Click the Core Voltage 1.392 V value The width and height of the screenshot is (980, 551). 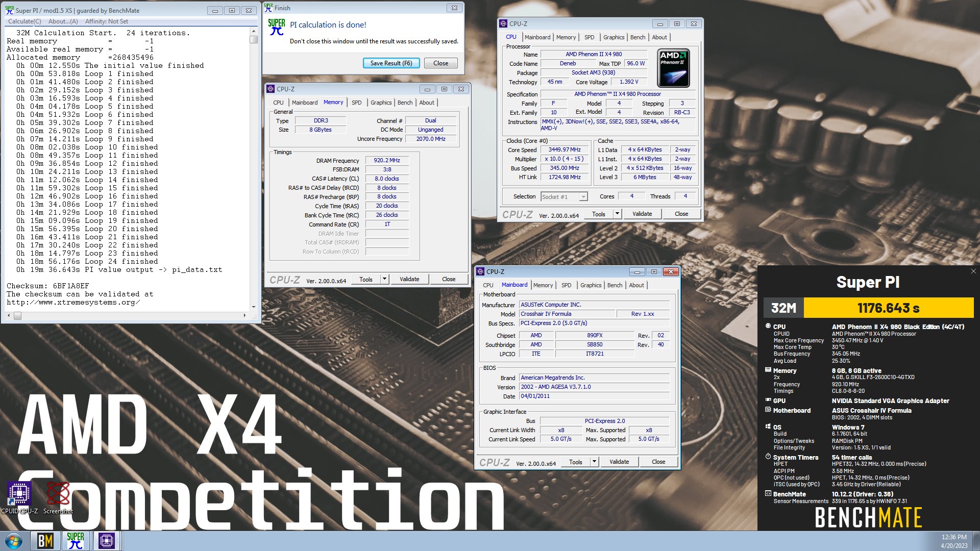(x=628, y=82)
